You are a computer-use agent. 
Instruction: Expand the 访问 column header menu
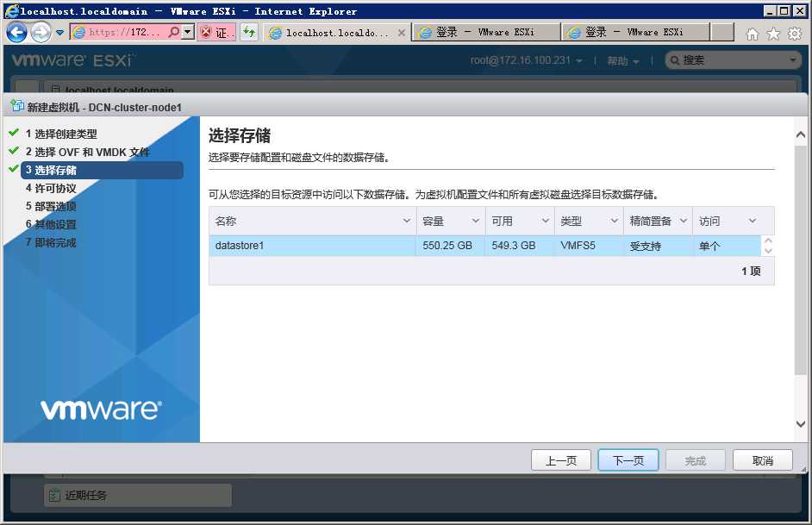click(753, 221)
